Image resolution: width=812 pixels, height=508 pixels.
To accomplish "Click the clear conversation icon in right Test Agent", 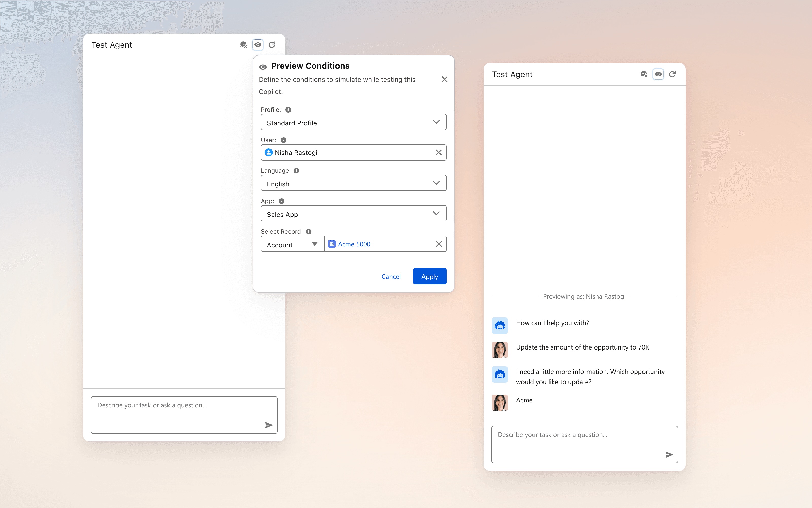I will [x=644, y=74].
